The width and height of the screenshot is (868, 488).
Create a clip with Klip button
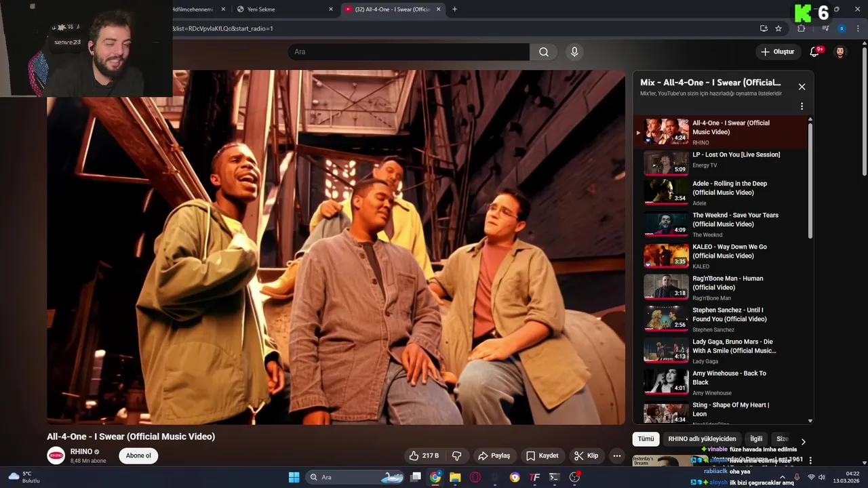point(586,455)
